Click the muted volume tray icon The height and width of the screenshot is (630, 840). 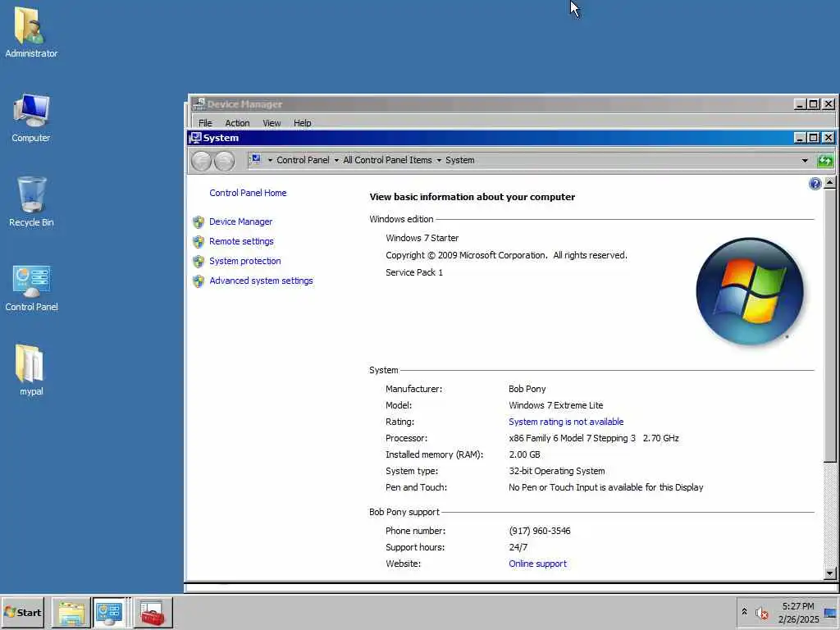coord(762,613)
